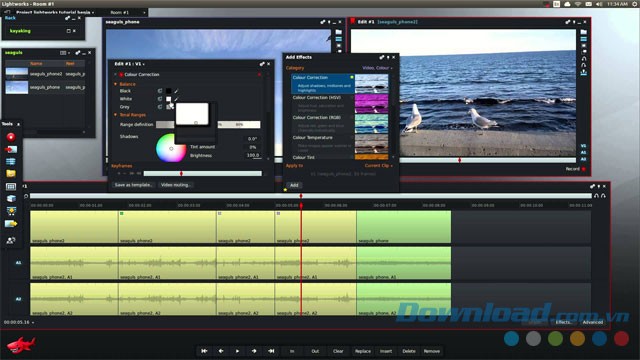Click the yellow star favorite icon in Add Effects
Viewport: 640px width, 360px height.
[285, 189]
